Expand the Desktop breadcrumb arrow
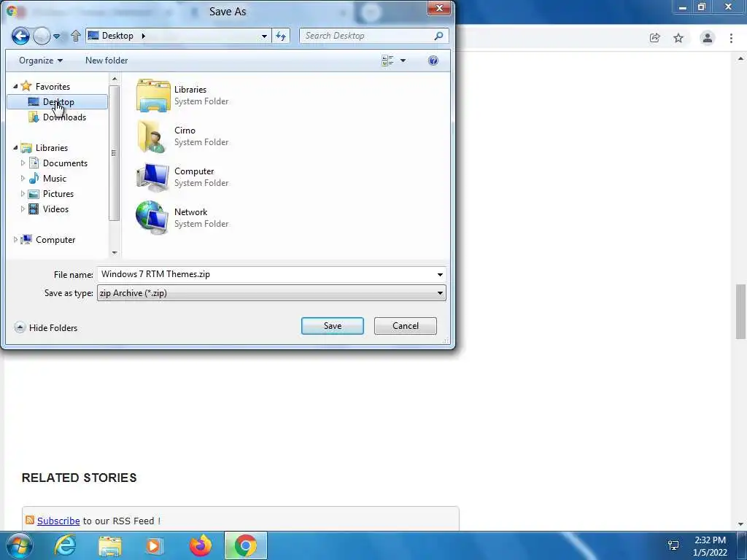747x560 pixels. pos(143,36)
